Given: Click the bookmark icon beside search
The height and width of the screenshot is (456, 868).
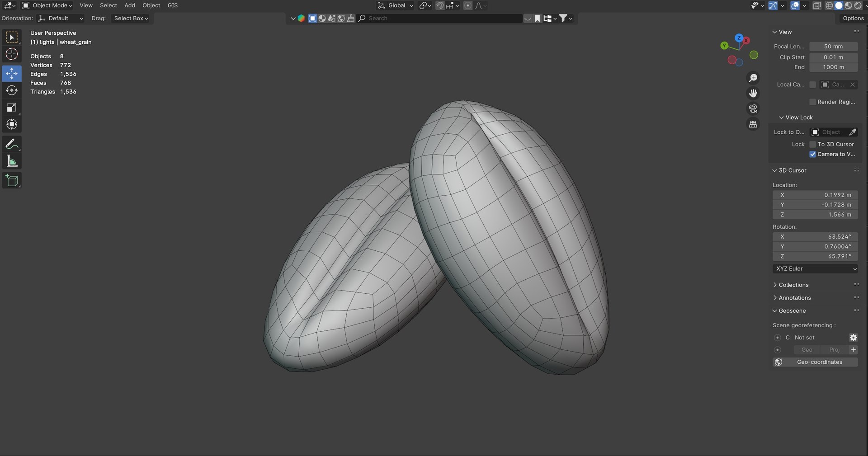Looking at the screenshot, I should (537, 19).
